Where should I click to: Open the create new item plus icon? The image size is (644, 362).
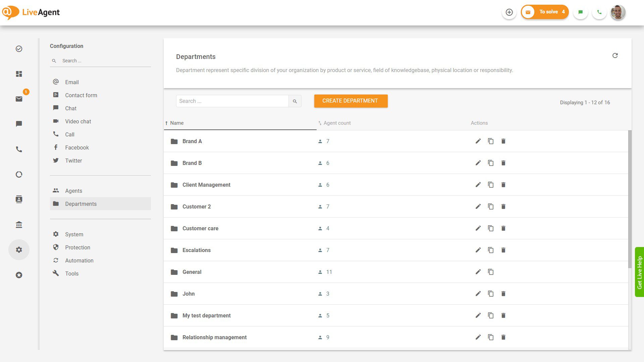click(509, 12)
